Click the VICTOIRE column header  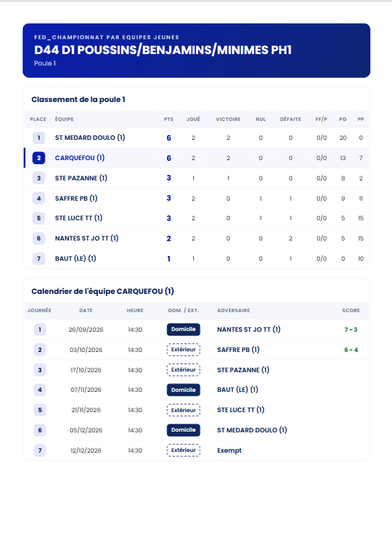click(228, 119)
